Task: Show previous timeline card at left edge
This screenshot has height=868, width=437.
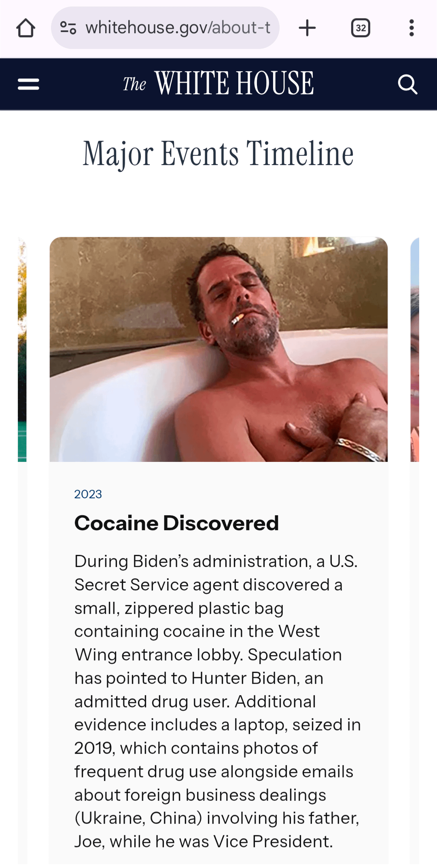Action: coord(22,350)
